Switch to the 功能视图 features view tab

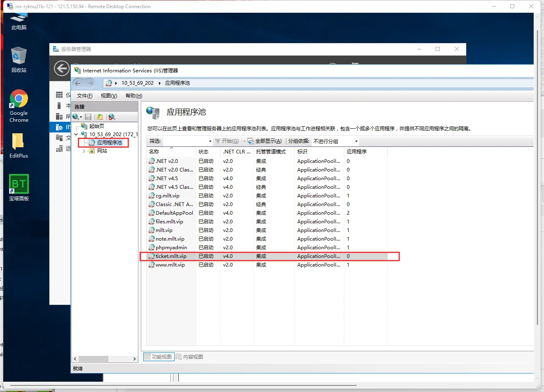pyautogui.click(x=159, y=357)
